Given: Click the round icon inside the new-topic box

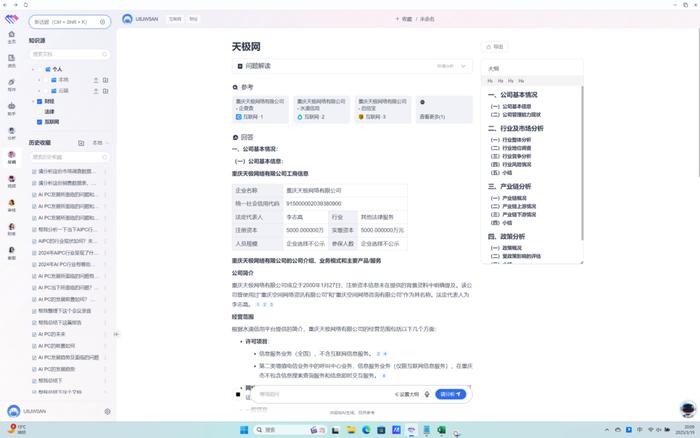Looking at the screenshot, I should (102, 22).
